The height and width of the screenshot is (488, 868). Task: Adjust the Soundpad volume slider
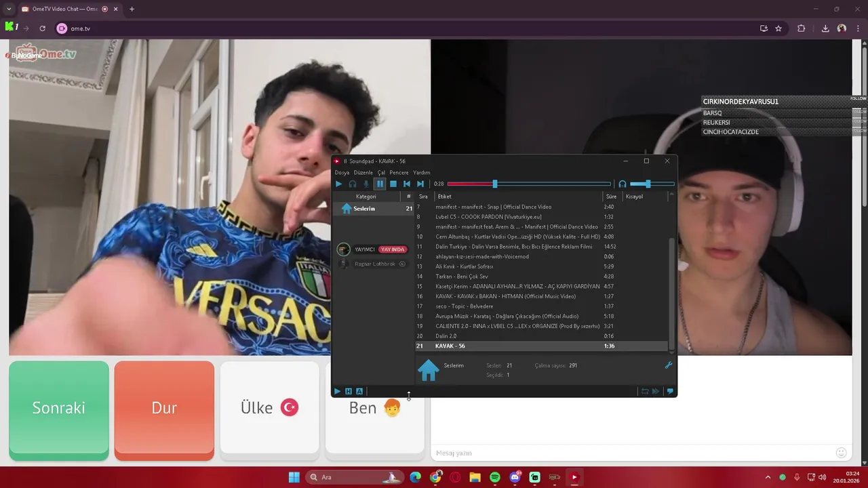652,184
